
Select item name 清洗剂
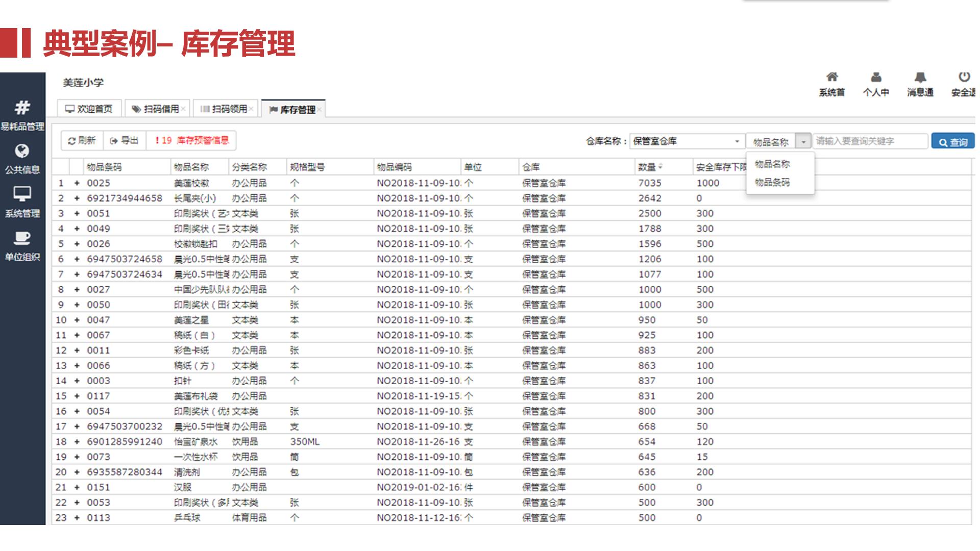click(187, 472)
